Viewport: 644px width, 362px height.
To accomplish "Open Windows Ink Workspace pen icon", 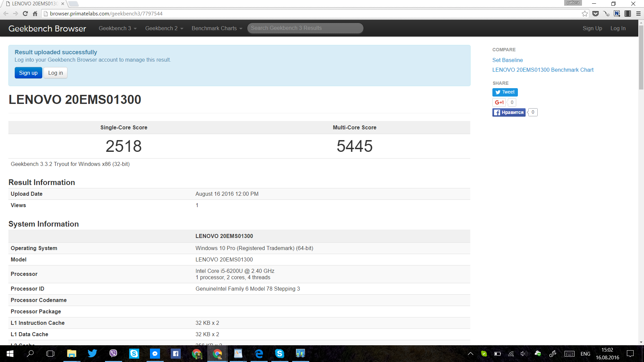I will click(553, 354).
